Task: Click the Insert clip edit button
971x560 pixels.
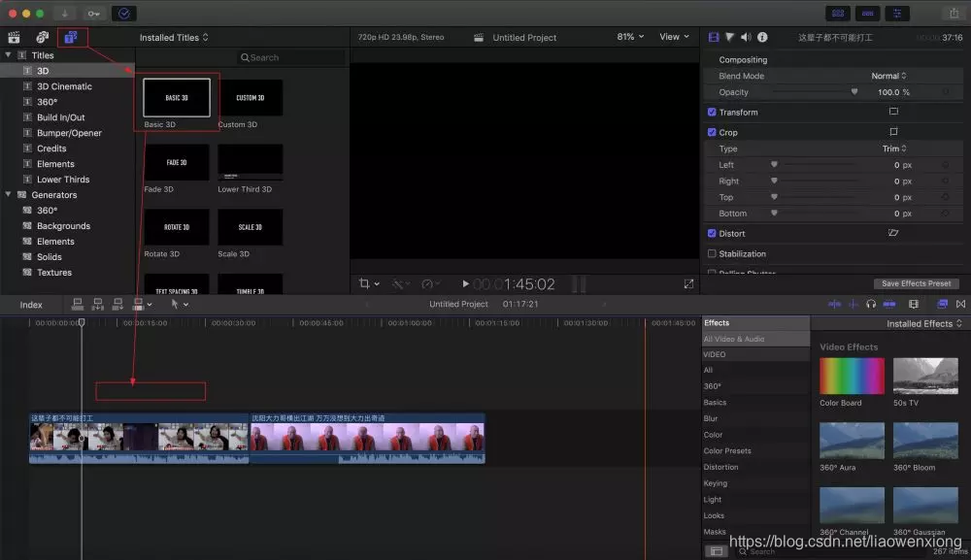Action: [x=98, y=304]
